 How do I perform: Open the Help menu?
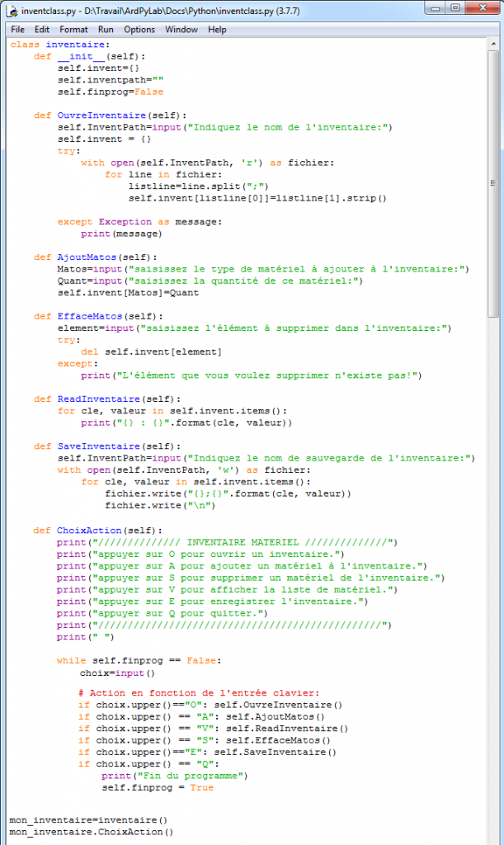click(217, 30)
